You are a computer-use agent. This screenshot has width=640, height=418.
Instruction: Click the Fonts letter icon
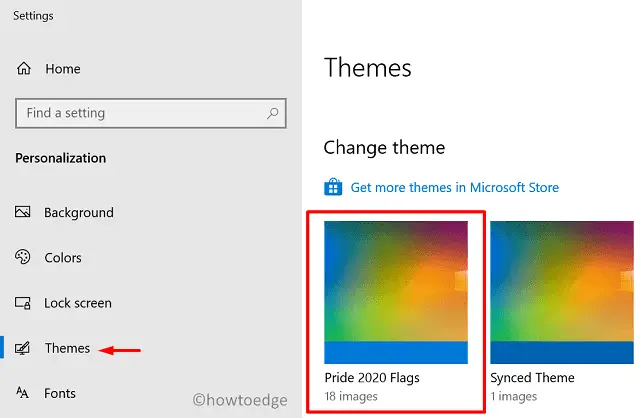pos(25,394)
